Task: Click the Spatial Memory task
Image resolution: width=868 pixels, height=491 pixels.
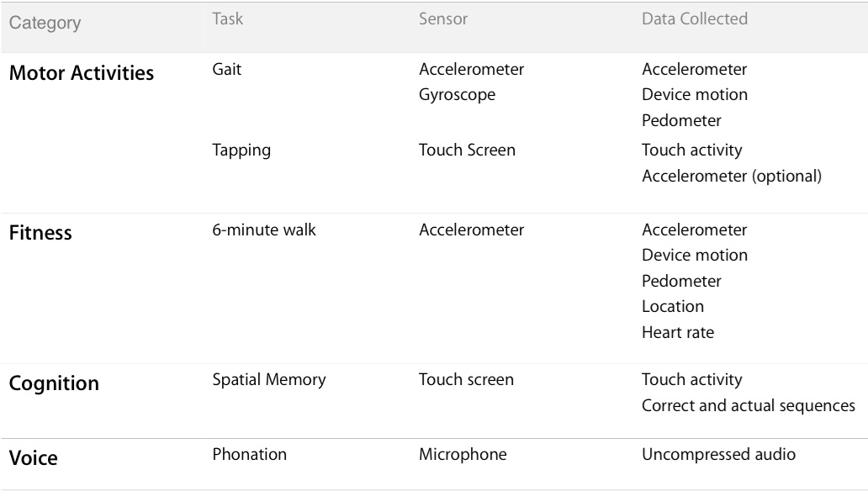Action: coord(269,380)
